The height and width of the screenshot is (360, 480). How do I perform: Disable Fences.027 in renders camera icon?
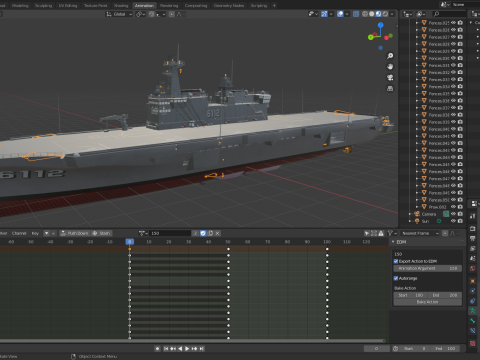(460, 37)
